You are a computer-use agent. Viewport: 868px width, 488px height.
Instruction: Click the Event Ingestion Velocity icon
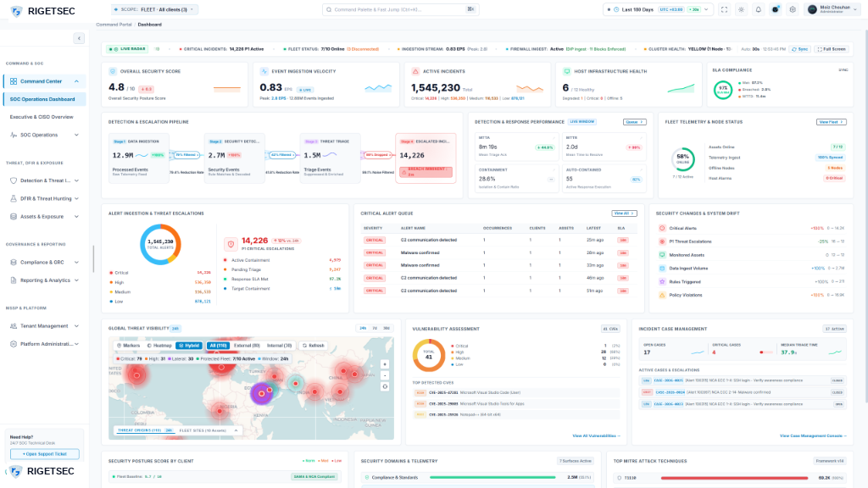click(x=264, y=71)
